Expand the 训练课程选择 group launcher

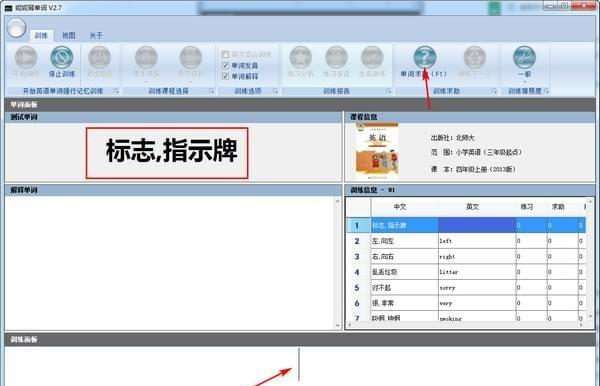click(x=212, y=91)
